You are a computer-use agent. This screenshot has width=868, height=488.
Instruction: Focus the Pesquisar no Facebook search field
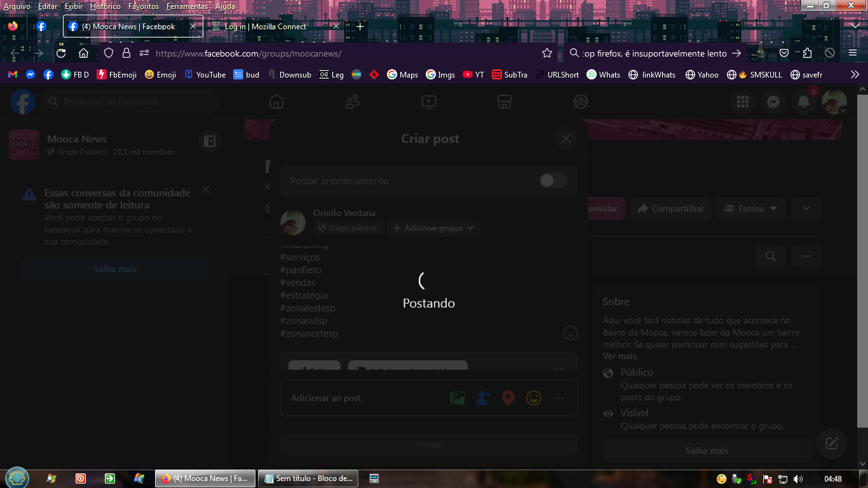[130, 102]
